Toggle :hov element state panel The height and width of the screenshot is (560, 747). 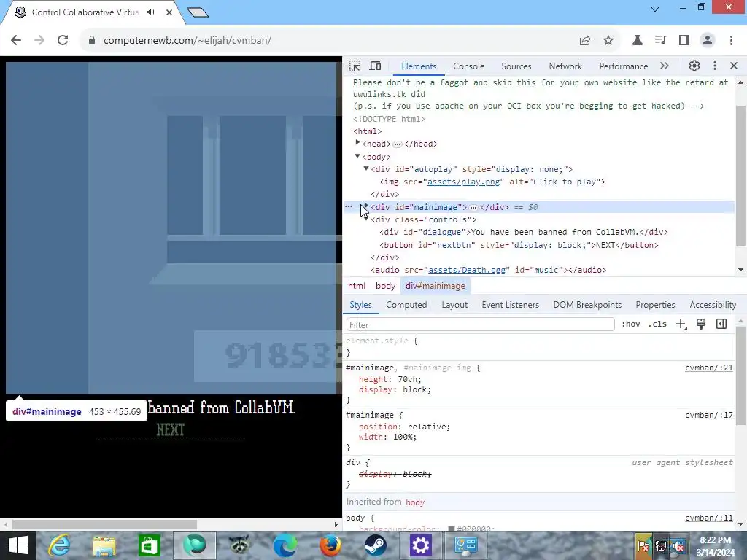(x=631, y=324)
